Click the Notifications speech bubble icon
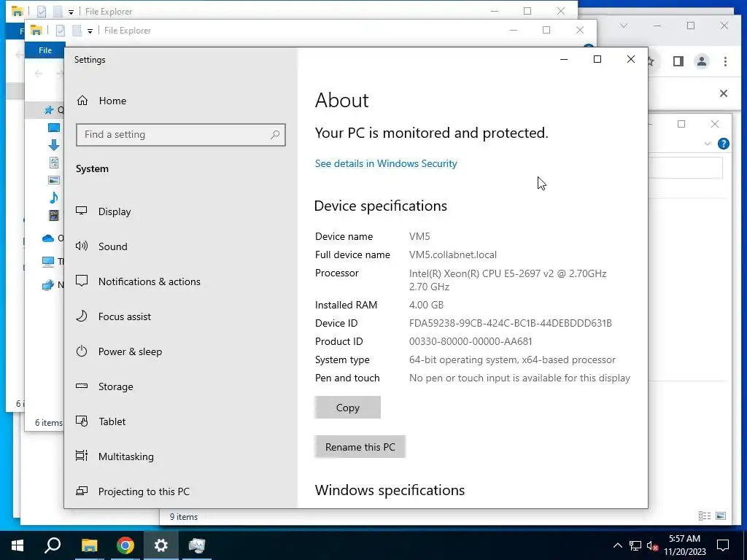The width and height of the screenshot is (747, 560). pos(82,281)
